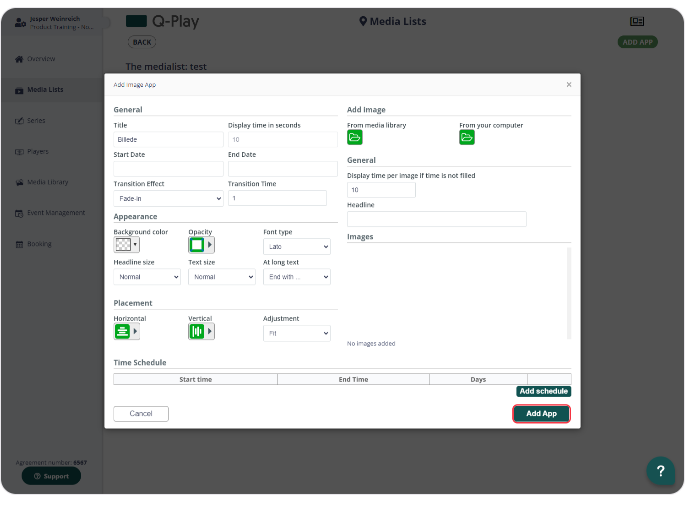Open the At long text dropdown

click(x=297, y=277)
